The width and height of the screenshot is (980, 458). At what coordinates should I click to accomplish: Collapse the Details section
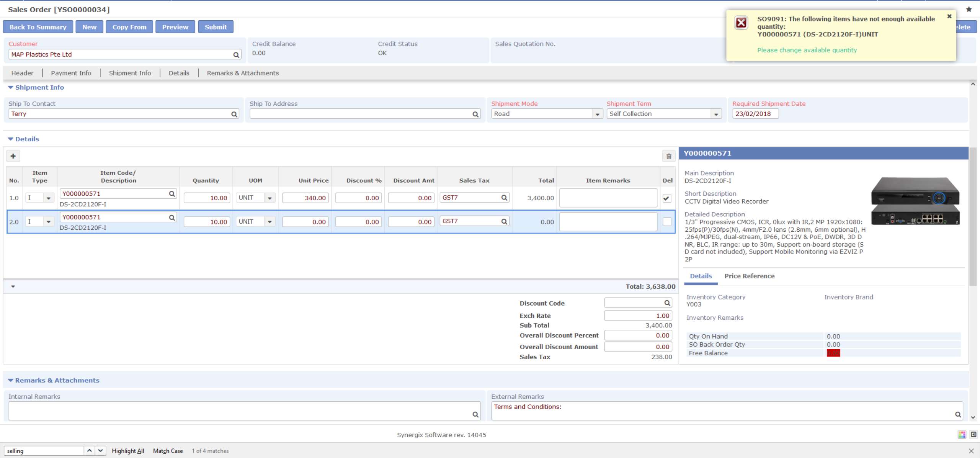click(11, 139)
